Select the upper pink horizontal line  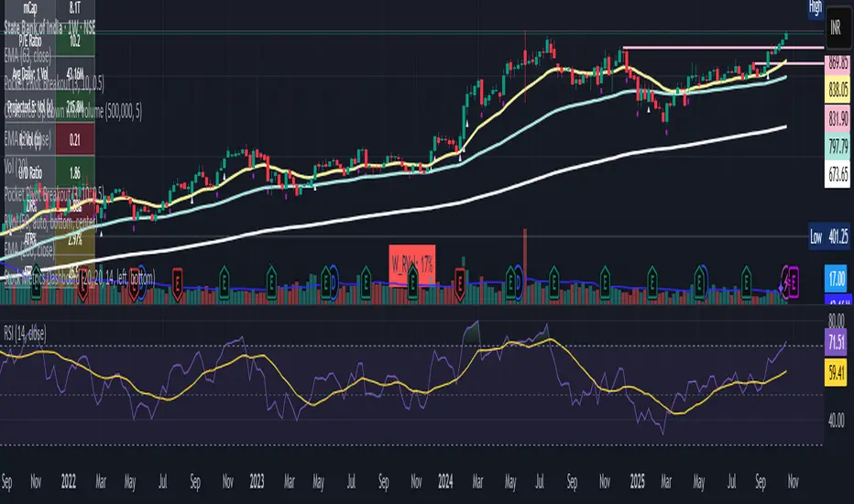point(723,48)
